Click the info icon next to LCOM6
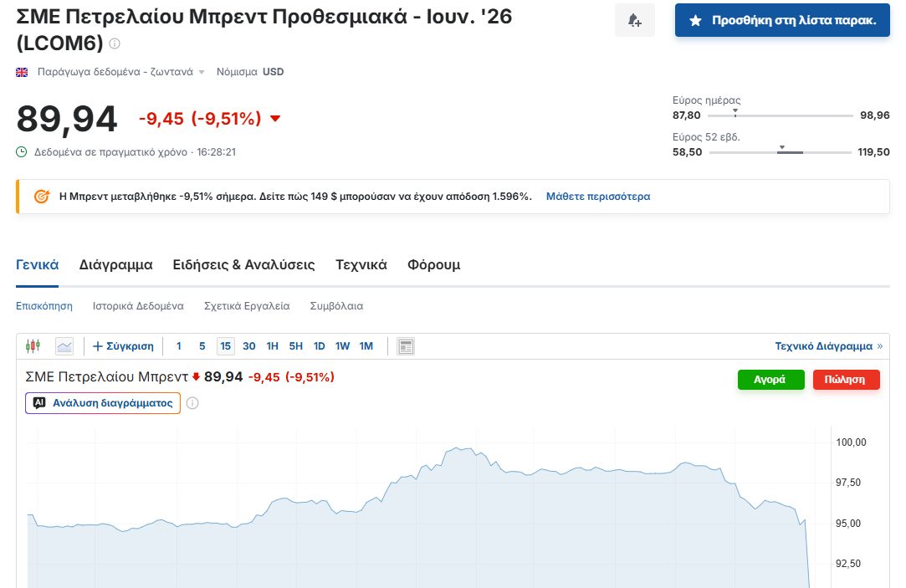906x588 pixels. (x=115, y=43)
